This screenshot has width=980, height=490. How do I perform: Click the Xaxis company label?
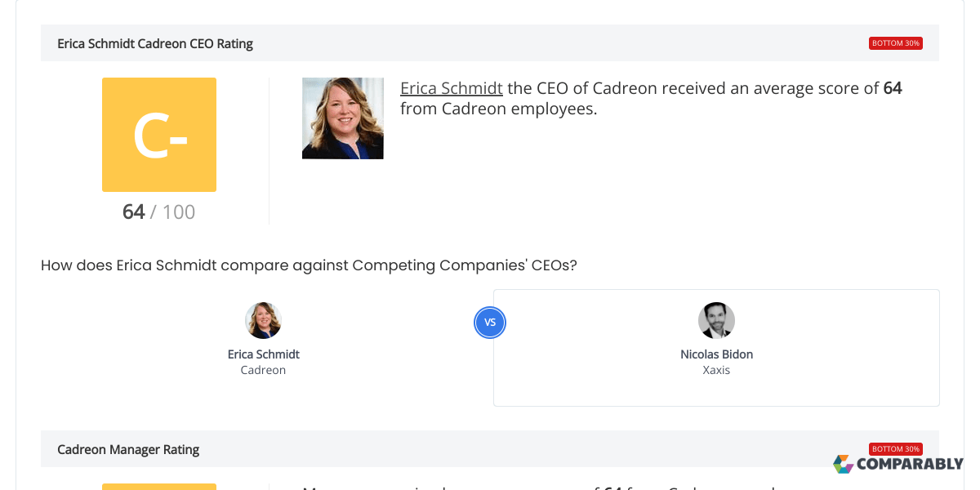click(x=716, y=370)
